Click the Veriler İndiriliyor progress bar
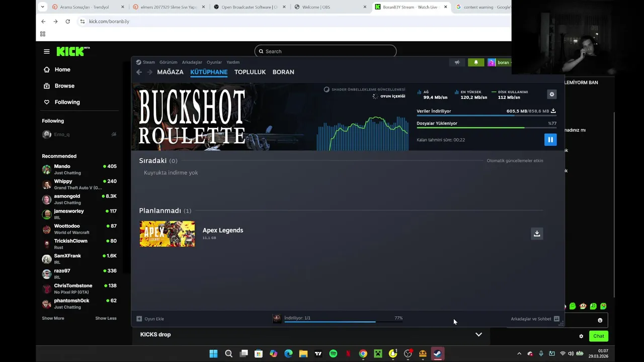Viewport: 644px width, 362px height. click(x=486, y=116)
